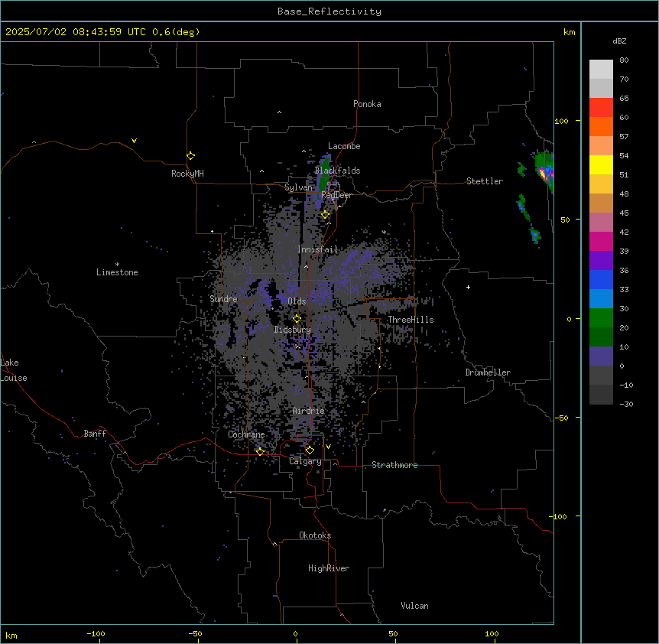Pick the magenta swatch between 42 and 39 dBZ
The width and height of the screenshot is (659, 644).
[601, 242]
